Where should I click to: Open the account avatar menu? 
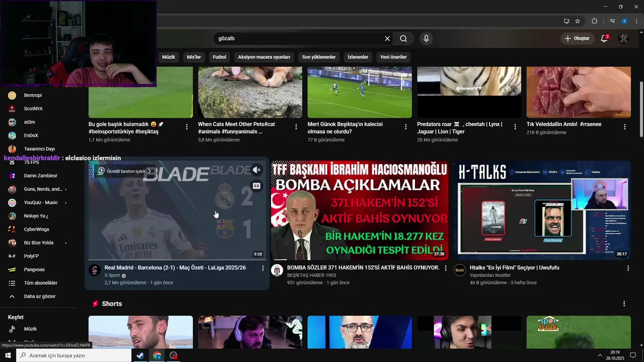point(623,38)
